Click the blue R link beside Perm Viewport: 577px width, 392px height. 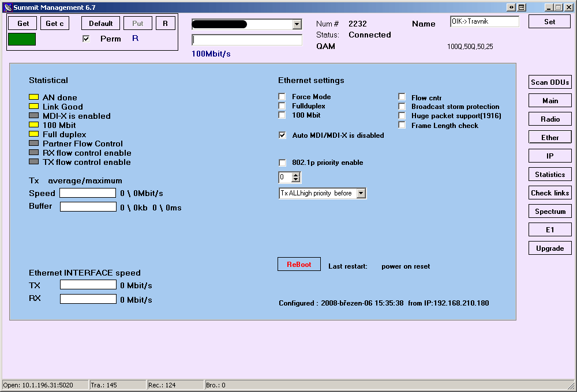coord(136,38)
